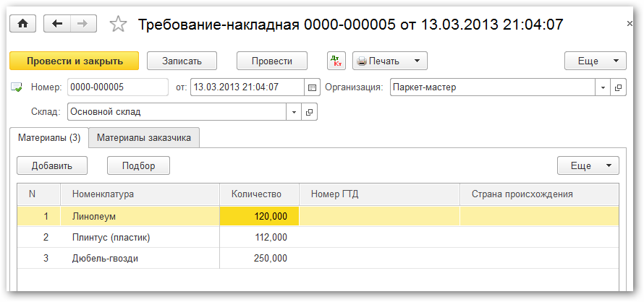The width and height of the screenshot is (644, 302).
Task: Click quantity cell 112,000
Action: [x=260, y=237]
